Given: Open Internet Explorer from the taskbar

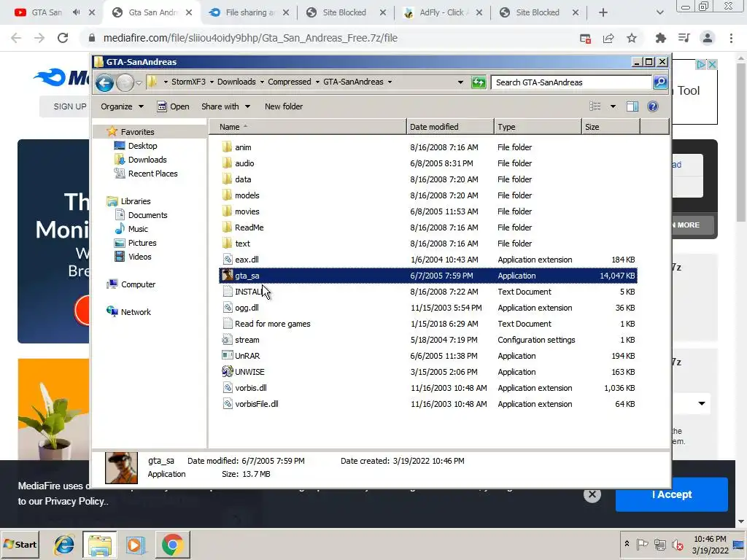Looking at the screenshot, I should point(64,545).
